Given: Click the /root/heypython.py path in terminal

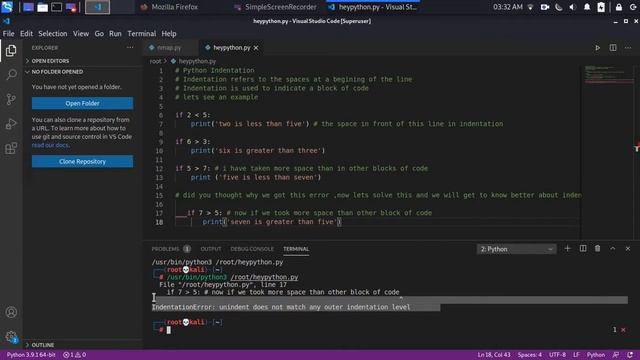Looking at the screenshot, I should (264, 277).
